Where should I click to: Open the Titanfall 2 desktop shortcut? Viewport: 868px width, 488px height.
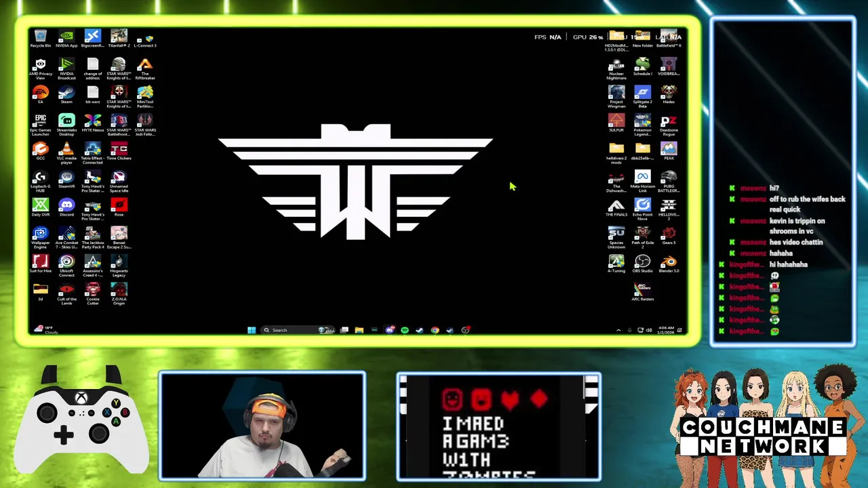click(119, 38)
